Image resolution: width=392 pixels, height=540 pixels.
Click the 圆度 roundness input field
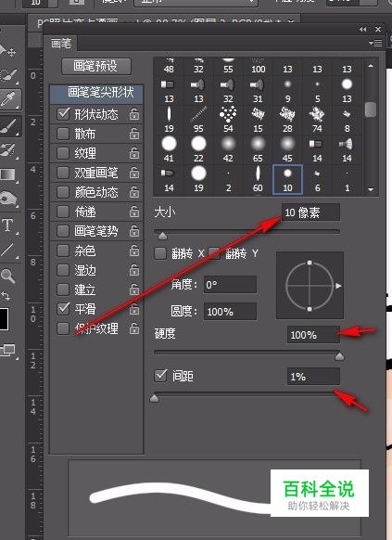230,312
